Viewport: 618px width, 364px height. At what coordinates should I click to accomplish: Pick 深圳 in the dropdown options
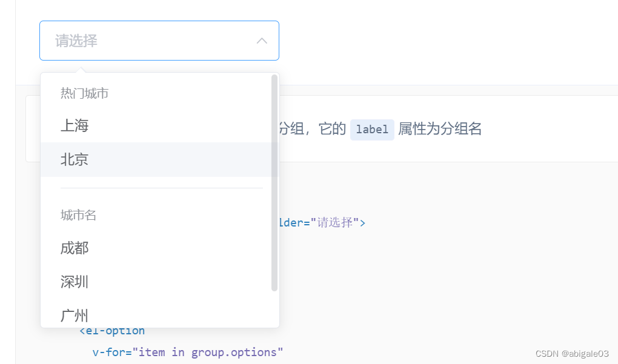pyautogui.click(x=156, y=282)
